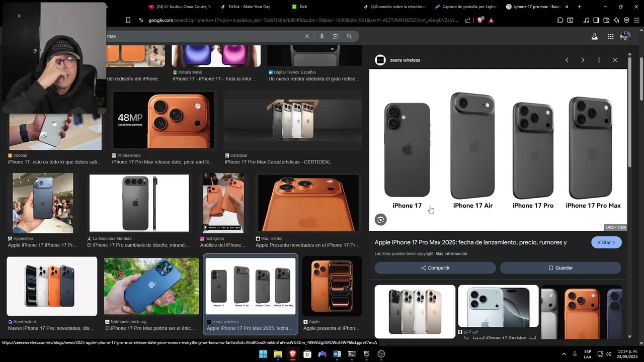Open the Brave hamburger main menu
Screen dimensions: 644x362
(636, 20)
